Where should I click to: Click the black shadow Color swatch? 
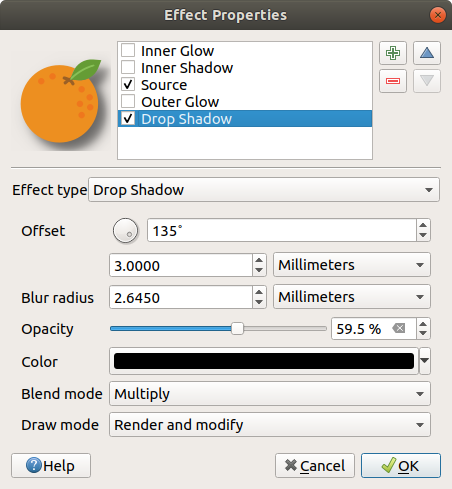click(x=264, y=361)
